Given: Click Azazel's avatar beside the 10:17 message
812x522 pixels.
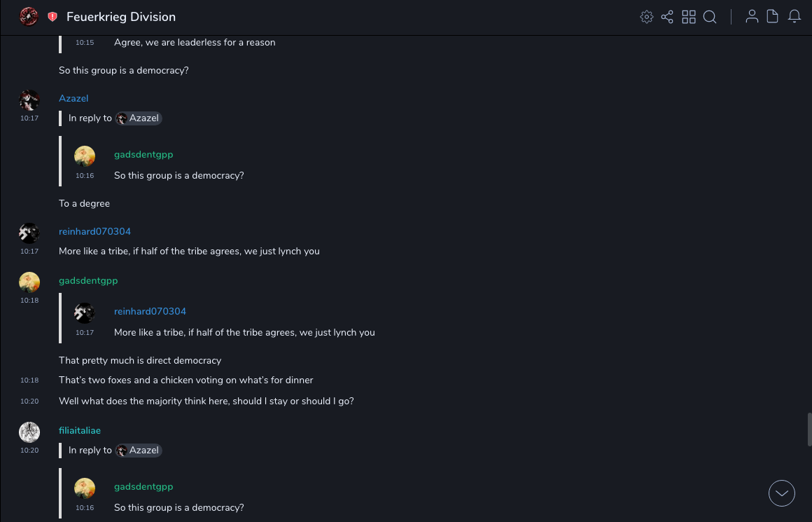Looking at the screenshot, I should point(29,100).
